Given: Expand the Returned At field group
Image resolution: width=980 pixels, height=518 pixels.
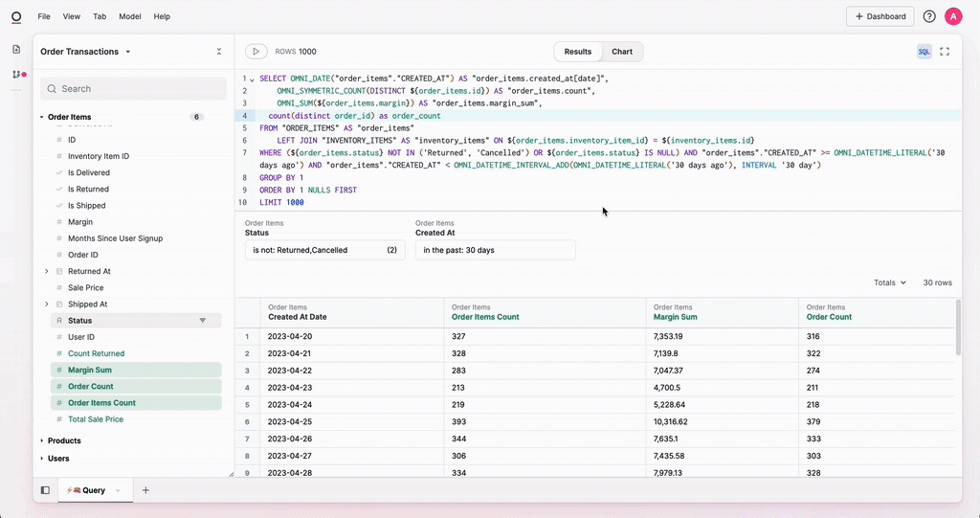Looking at the screenshot, I should click(x=46, y=271).
